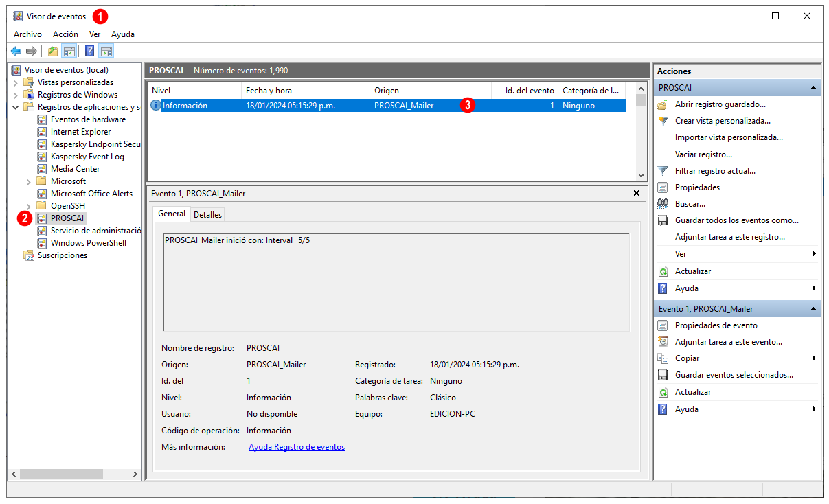Image resolution: width=829 pixels, height=504 pixels.
Task: Select the Media Center log
Action: click(75, 169)
